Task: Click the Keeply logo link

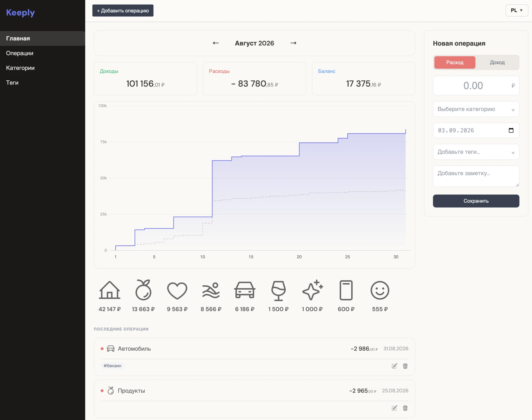Action: tap(21, 12)
